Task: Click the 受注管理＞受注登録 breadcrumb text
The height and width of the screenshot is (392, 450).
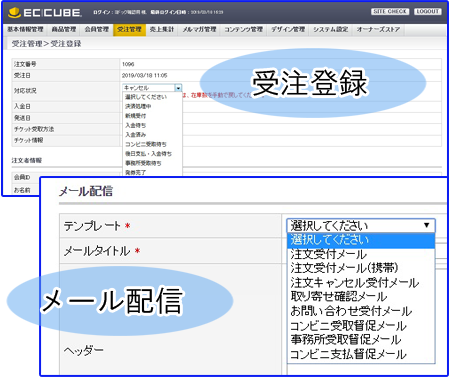Action: point(46,44)
